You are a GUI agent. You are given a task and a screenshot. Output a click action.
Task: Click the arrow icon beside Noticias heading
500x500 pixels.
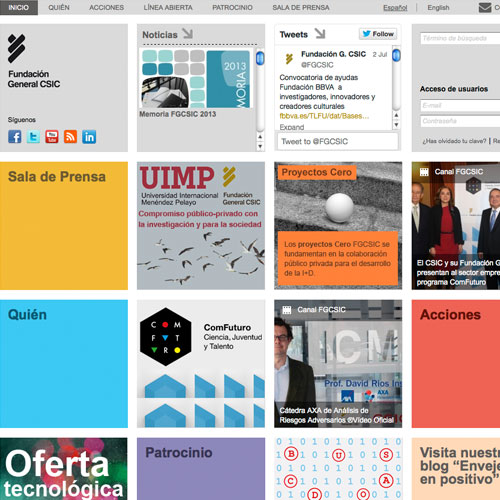(188, 33)
